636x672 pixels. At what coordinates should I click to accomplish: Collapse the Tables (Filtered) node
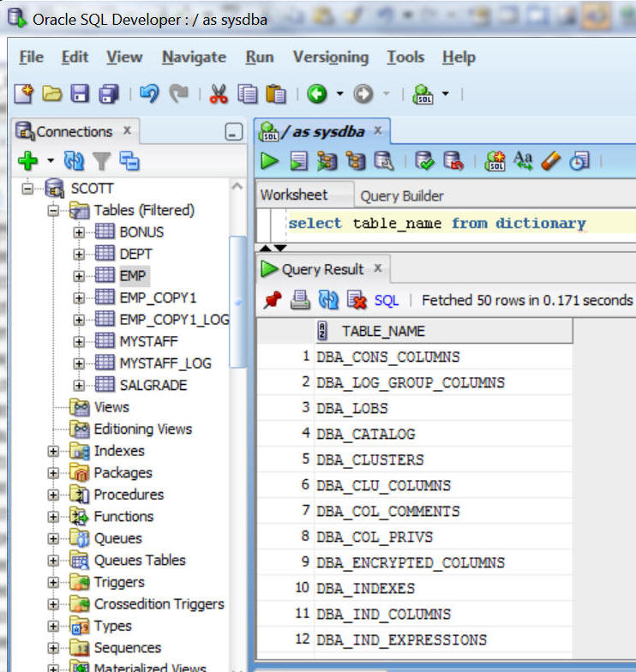coord(54,210)
